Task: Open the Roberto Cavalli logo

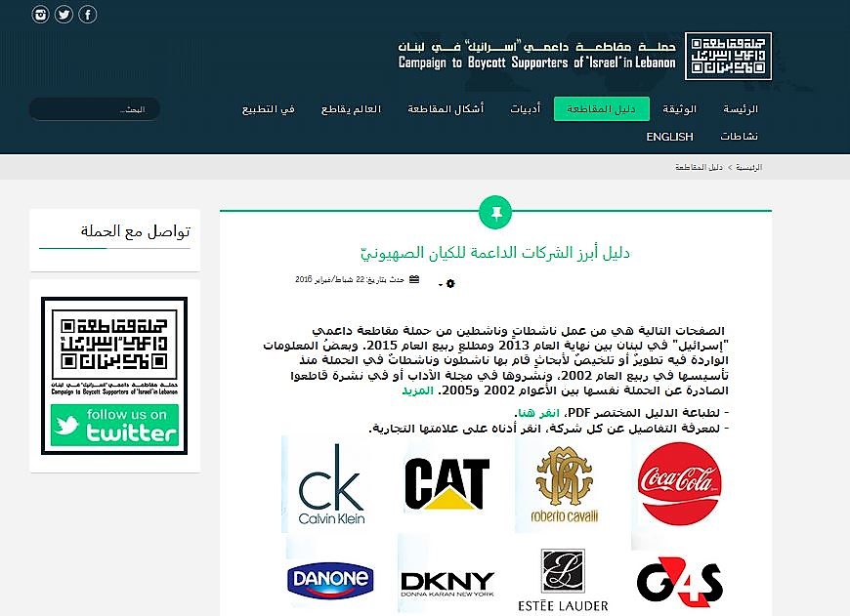Action: click(x=565, y=484)
